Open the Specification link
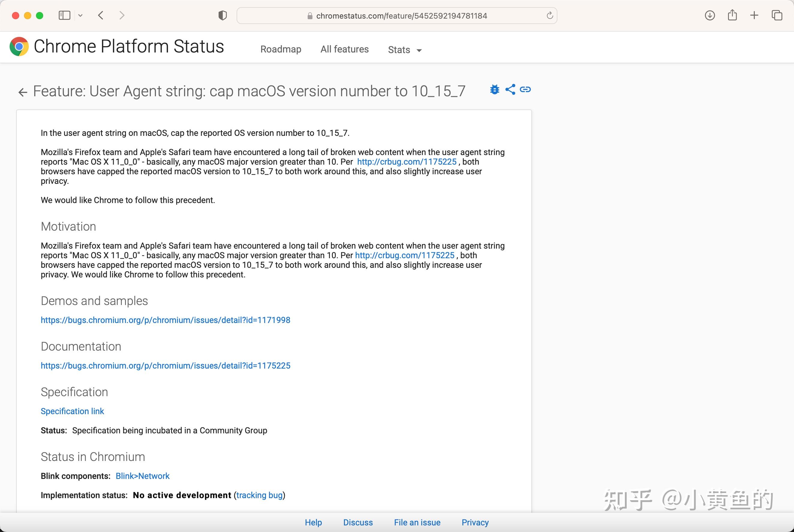The width and height of the screenshot is (794, 532). [x=72, y=411]
